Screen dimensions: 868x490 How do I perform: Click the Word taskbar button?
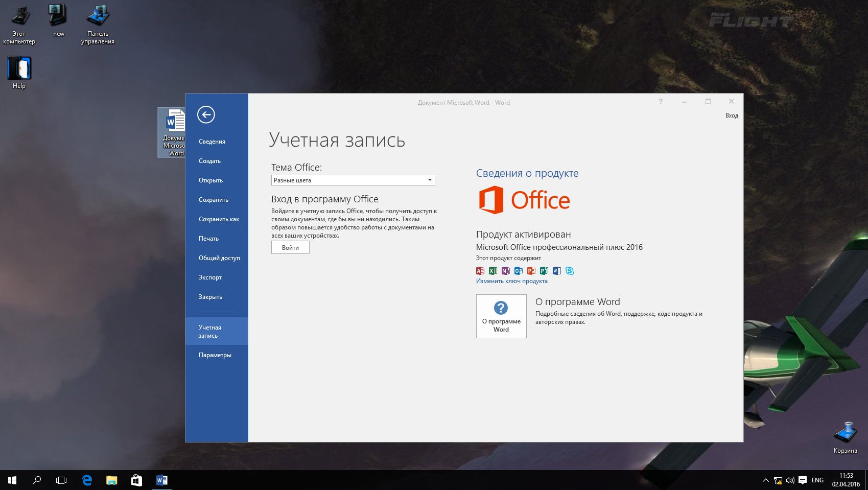tap(161, 480)
